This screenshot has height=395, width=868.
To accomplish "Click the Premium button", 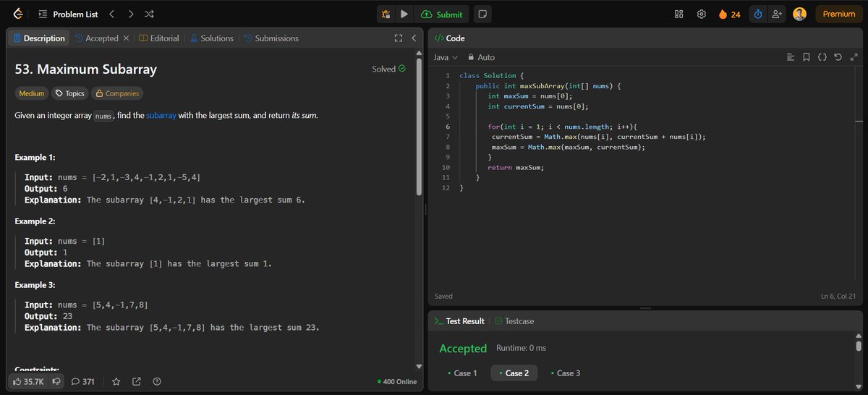I will coord(839,14).
